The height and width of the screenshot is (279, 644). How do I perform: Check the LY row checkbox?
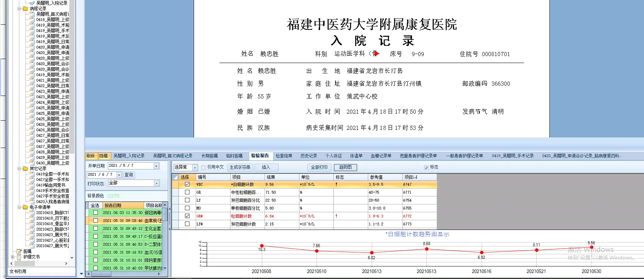(187, 200)
